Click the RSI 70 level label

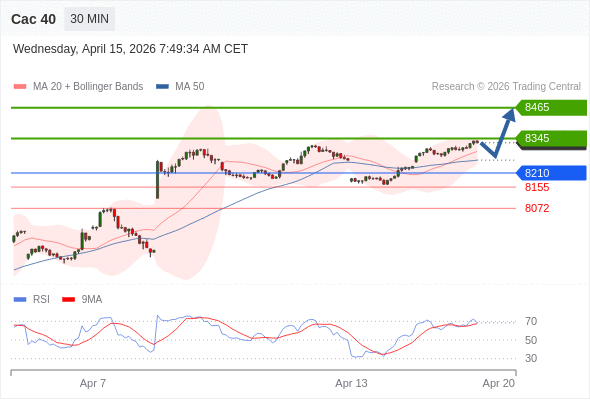coord(531,321)
